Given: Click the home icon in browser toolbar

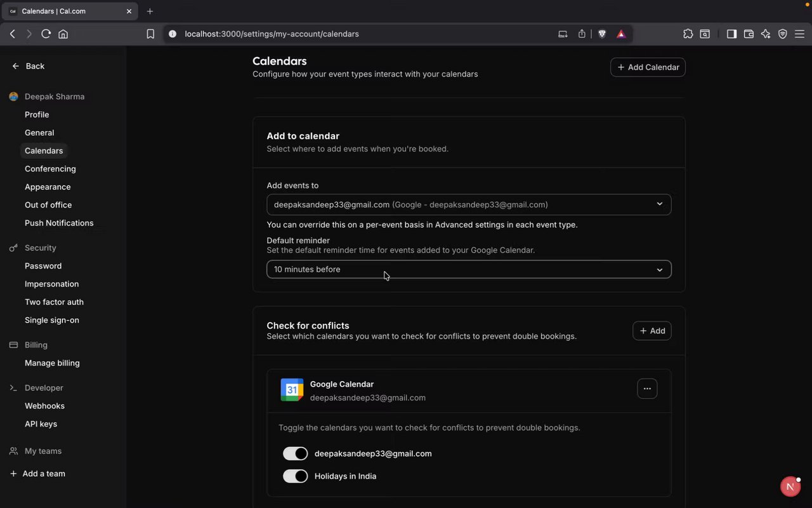Looking at the screenshot, I should [x=63, y=34].
